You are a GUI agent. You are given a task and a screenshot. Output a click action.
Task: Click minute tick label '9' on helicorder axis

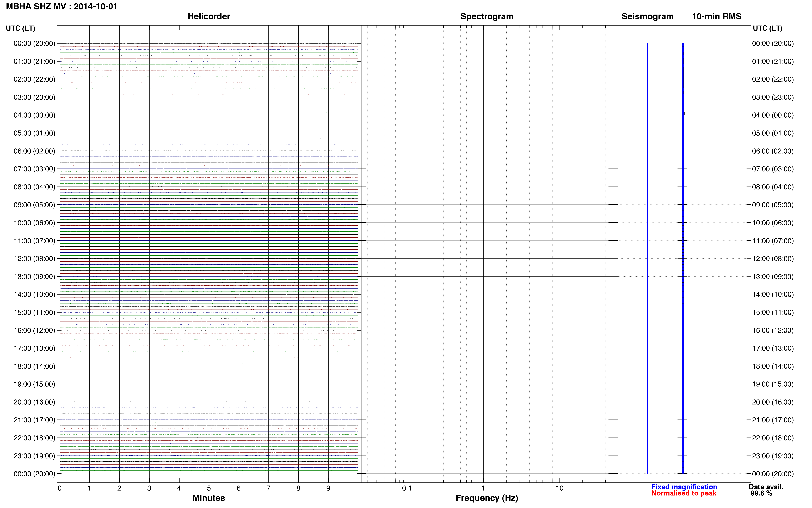click(x=328, y=488)
